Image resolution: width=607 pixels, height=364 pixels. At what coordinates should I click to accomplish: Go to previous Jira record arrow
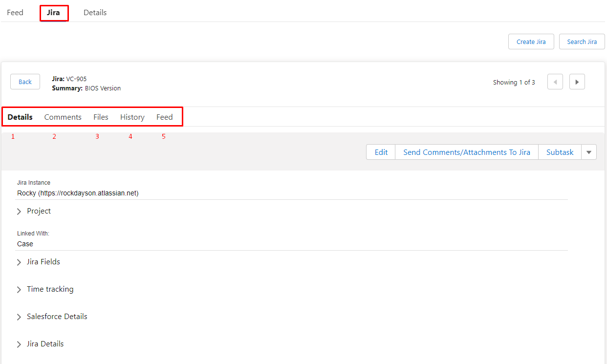tap(555, 82)
